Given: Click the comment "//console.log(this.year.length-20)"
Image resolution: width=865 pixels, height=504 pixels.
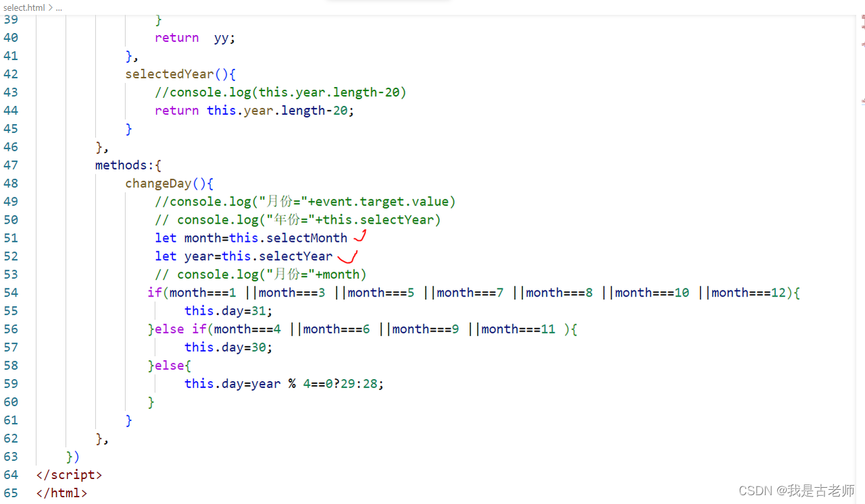Looking at the screenshot, I should 280,93.
